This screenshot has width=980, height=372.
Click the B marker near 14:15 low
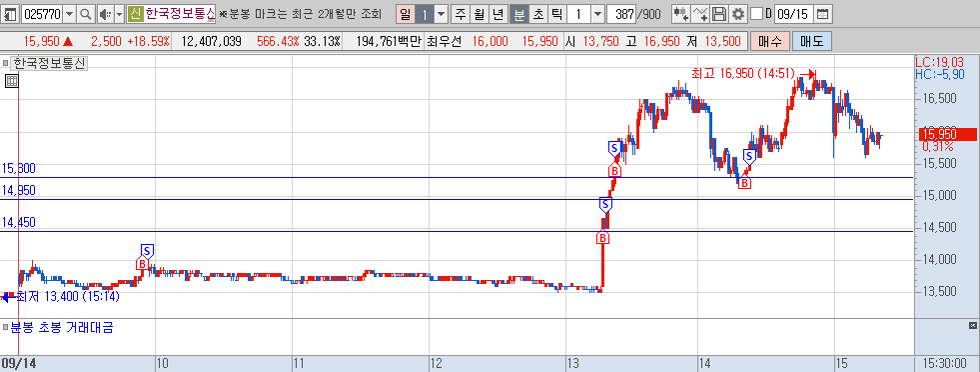click(744, 183)
